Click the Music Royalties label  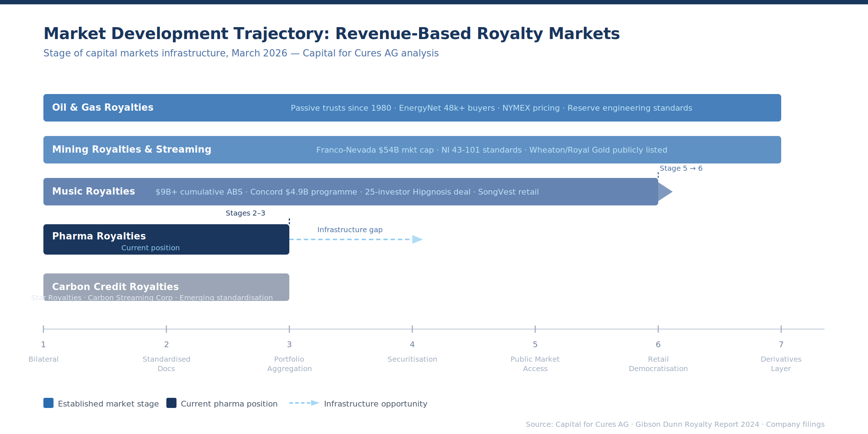click(x=93, y=191)
